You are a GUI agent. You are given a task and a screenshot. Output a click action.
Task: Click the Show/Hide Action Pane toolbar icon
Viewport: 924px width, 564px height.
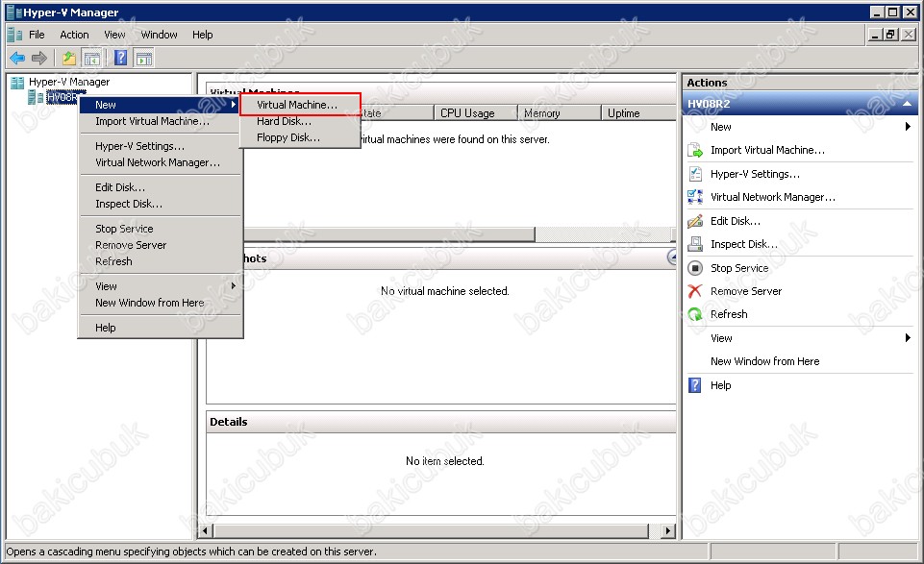pos(144,58)
